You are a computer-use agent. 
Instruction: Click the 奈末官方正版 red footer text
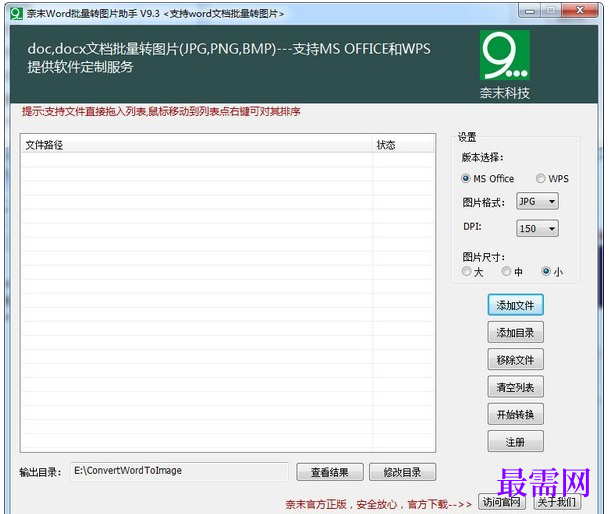tap(379, 504)
